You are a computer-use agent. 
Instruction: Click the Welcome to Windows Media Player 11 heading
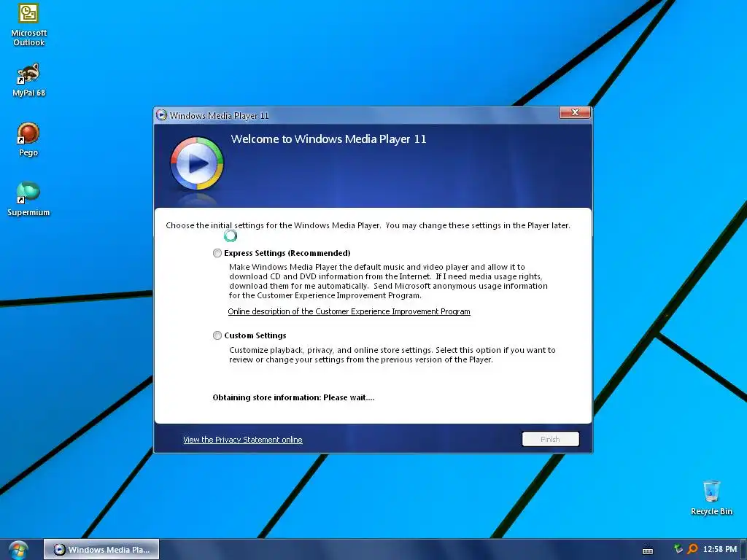(329, 139)
